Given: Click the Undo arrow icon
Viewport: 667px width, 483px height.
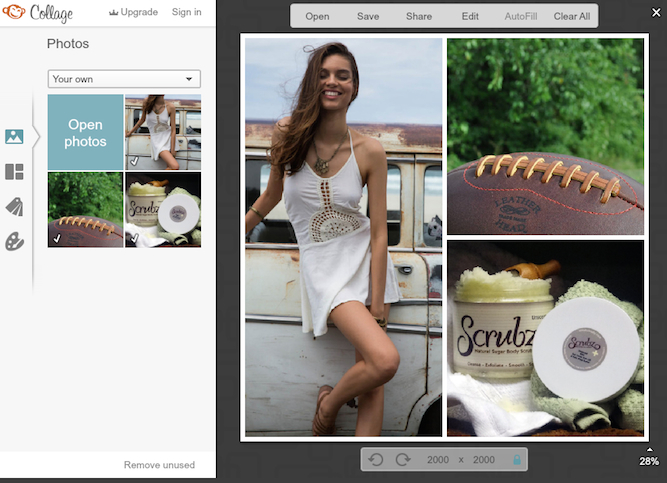Looking at the screenshot, I should (376, 460).
